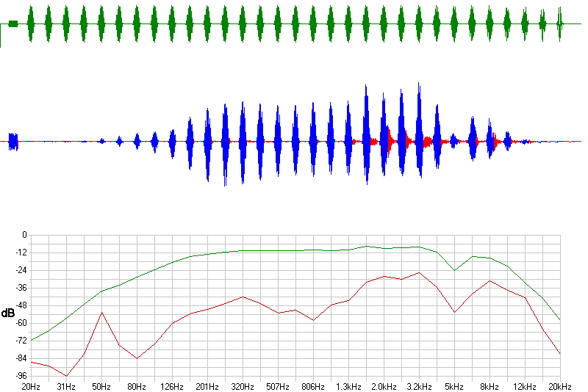Select the -96 dB axis value
Viewport: 588px width, 392px height.
point(21,376)
